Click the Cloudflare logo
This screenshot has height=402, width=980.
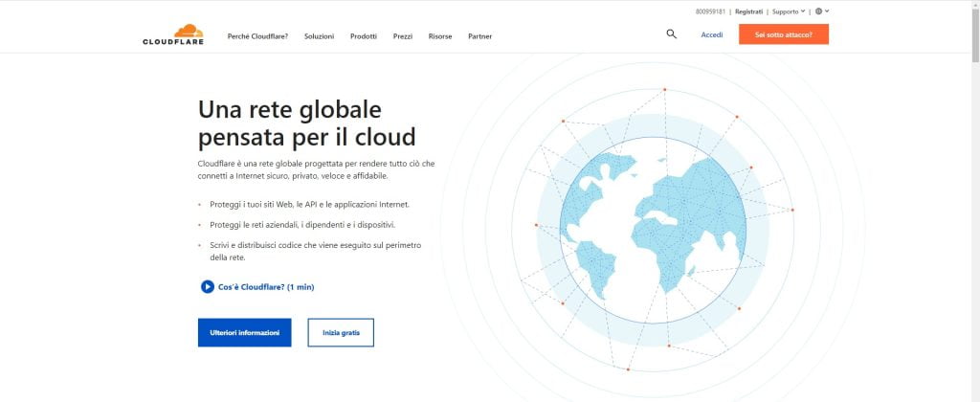173,35
